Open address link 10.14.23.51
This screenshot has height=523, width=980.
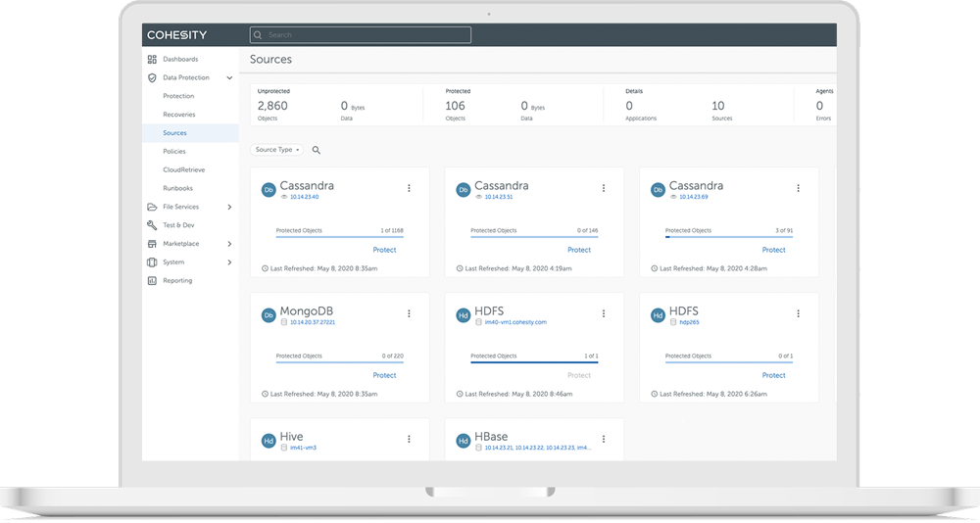click(499, 197)
